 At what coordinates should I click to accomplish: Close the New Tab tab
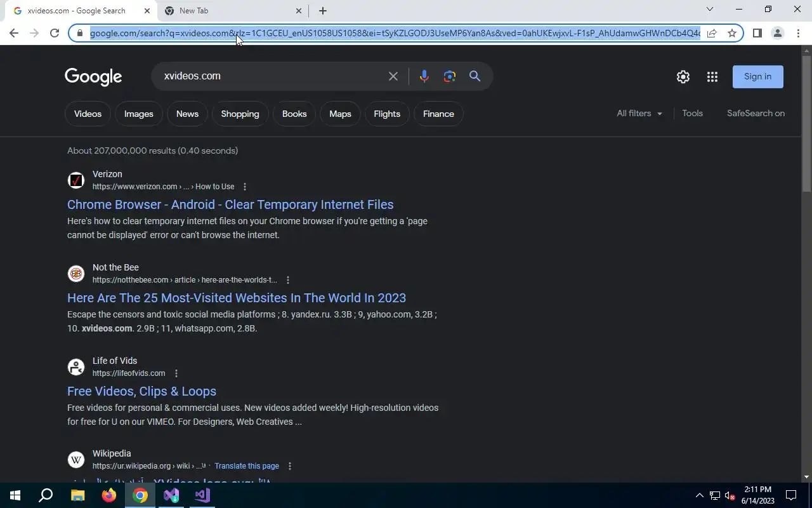tap(299, 11)
